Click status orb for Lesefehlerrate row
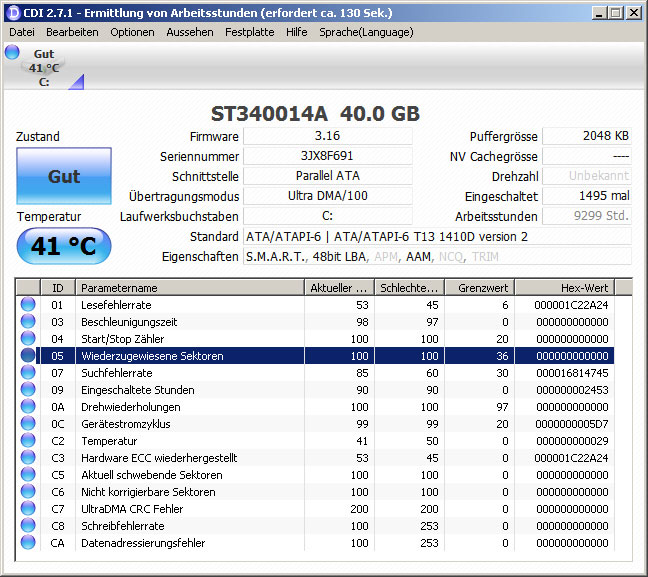Viewport: 648px width, 577px height. (x=28, y=305)
